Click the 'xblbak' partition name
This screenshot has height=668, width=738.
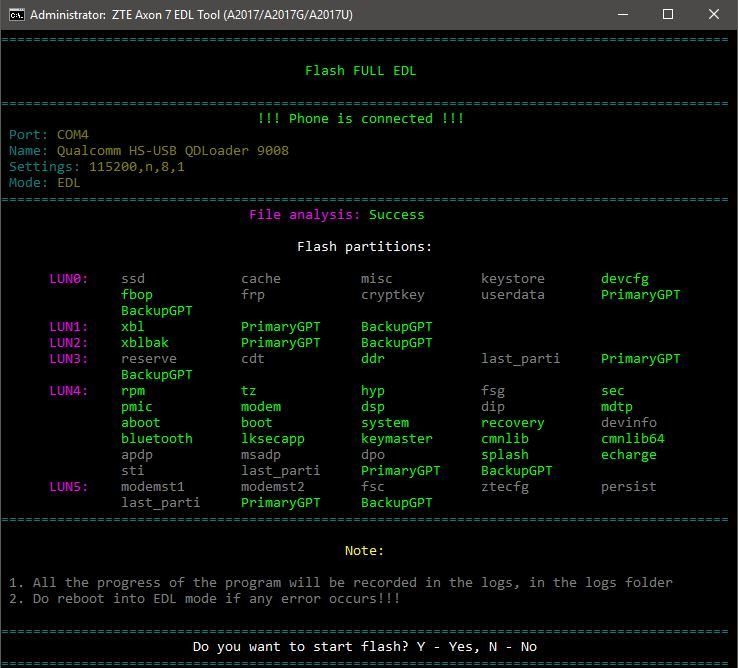click(144, 343)
